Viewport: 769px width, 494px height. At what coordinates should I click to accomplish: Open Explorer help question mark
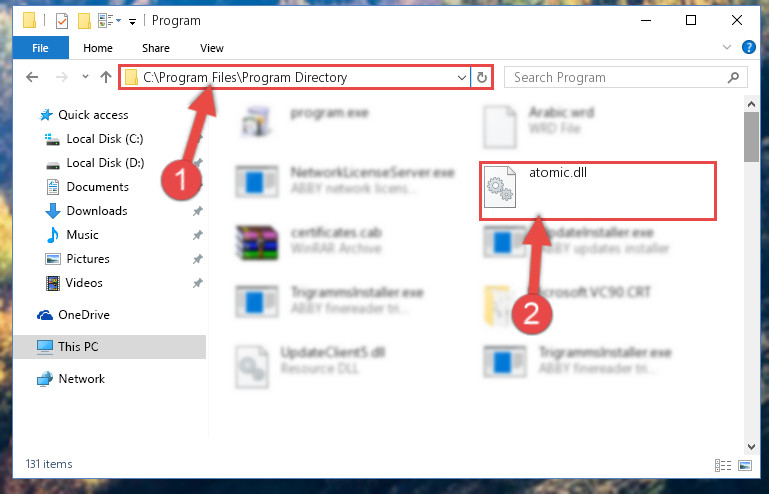748,48
